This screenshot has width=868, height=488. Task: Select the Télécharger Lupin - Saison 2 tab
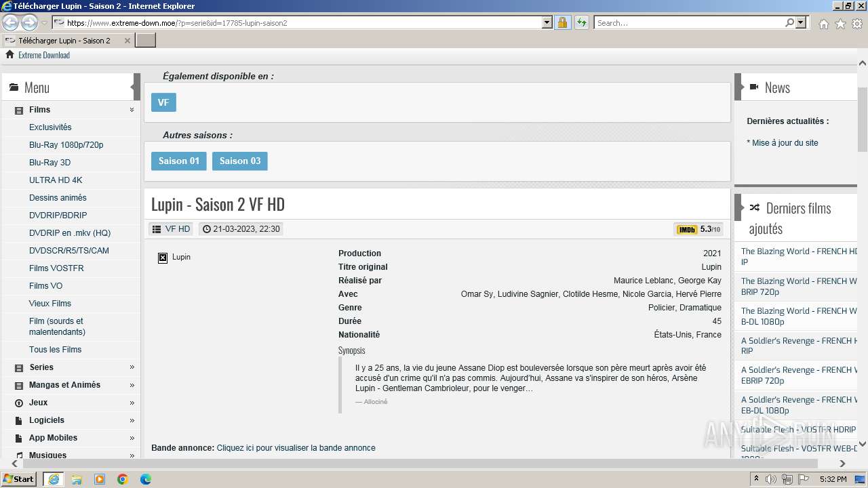[x=64, y=41]
